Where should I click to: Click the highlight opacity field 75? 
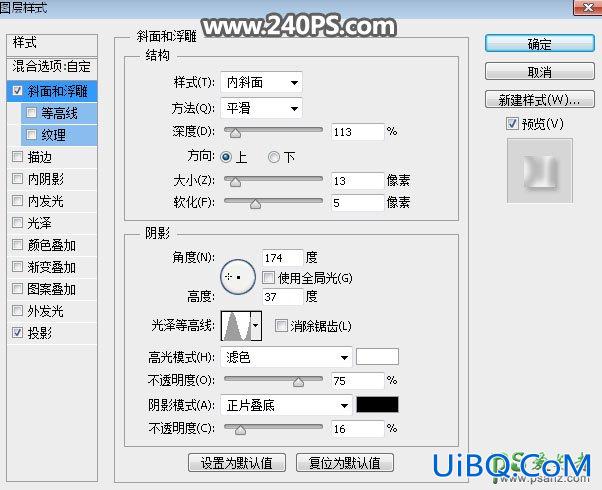[357, 381]
